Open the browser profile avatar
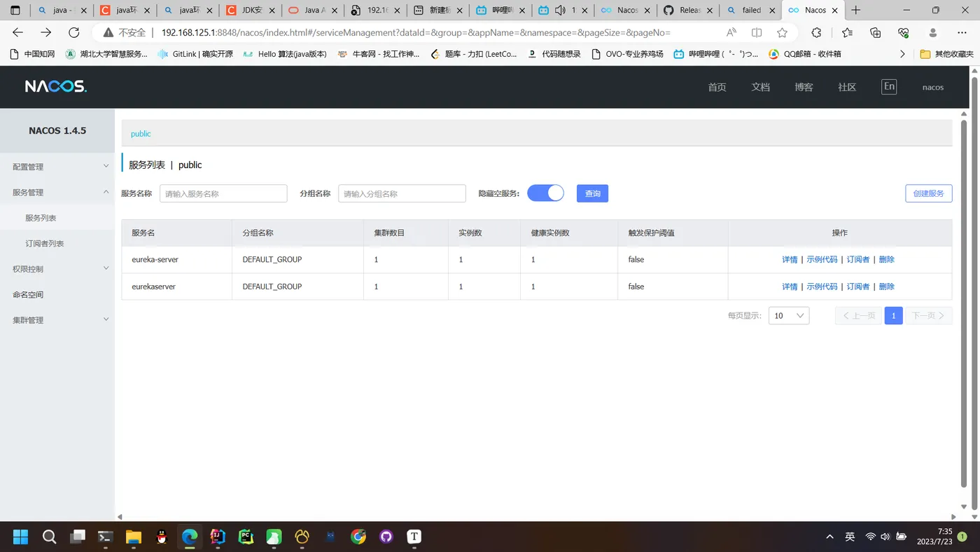 pos(932,32)
